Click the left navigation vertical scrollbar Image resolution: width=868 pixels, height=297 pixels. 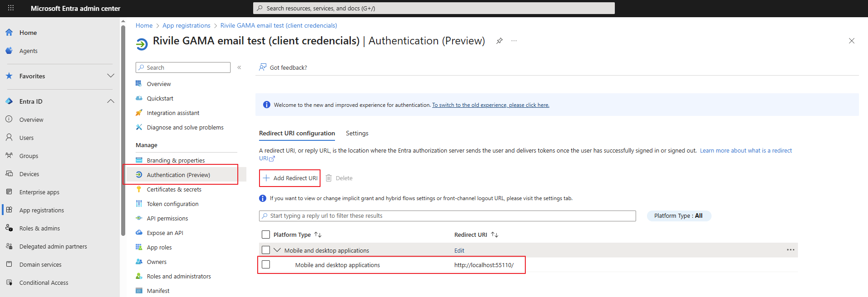(x=123, y=130)
